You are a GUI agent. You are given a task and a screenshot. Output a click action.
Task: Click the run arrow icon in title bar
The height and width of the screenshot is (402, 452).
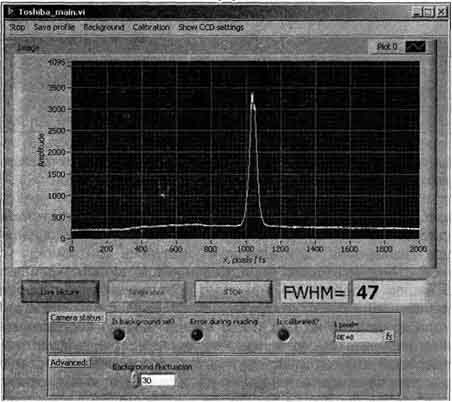[11, 12]
